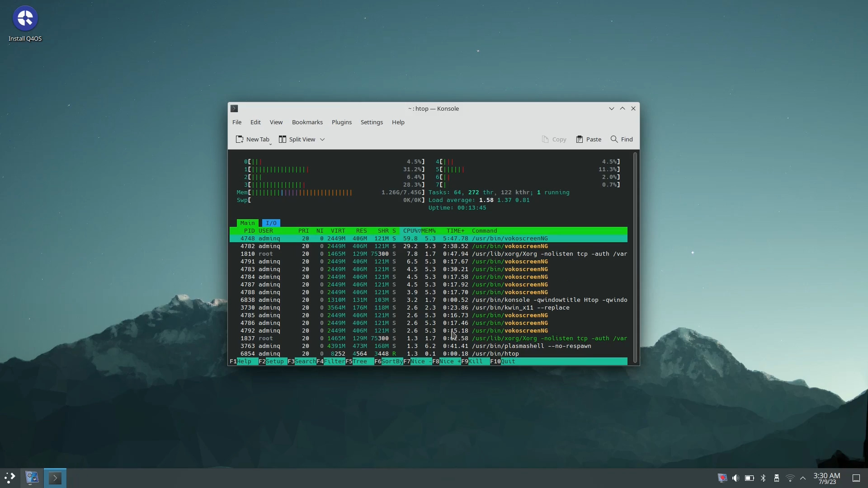The image size is (868, 488).
Task: Click the Copy icon in Konsole toolbar
Action: [x=554, y=139]
